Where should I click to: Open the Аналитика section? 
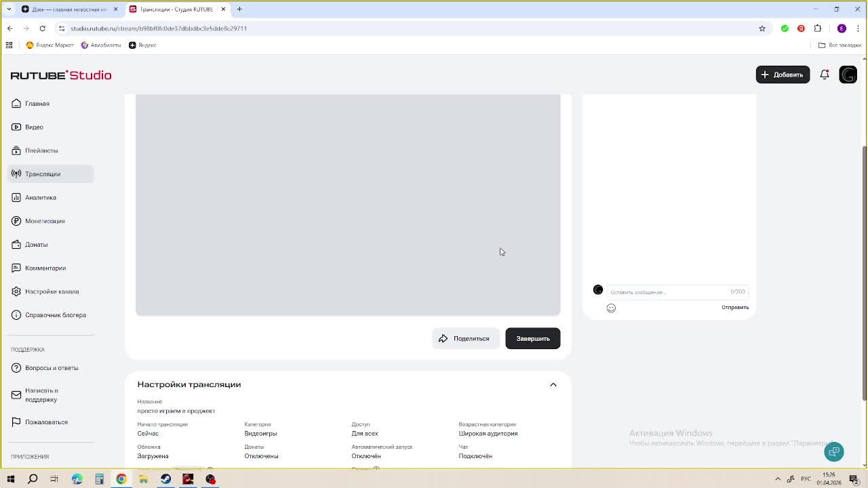pos(51,198)
